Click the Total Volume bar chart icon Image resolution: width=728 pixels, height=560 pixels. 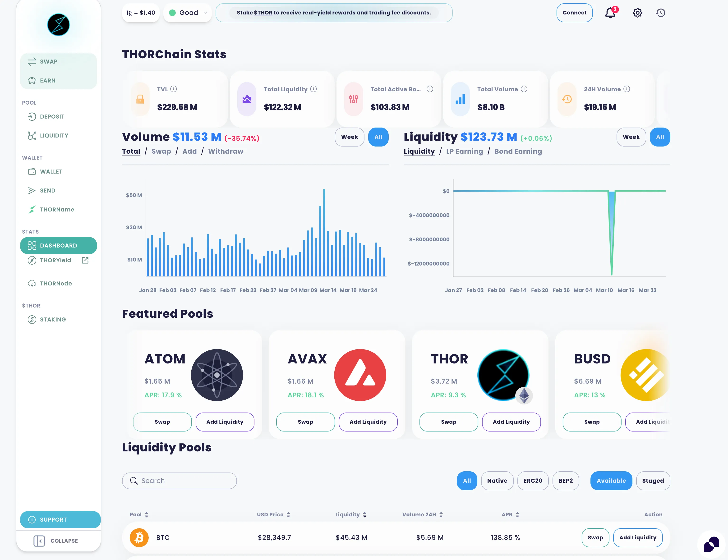click(x=460, y=99)
